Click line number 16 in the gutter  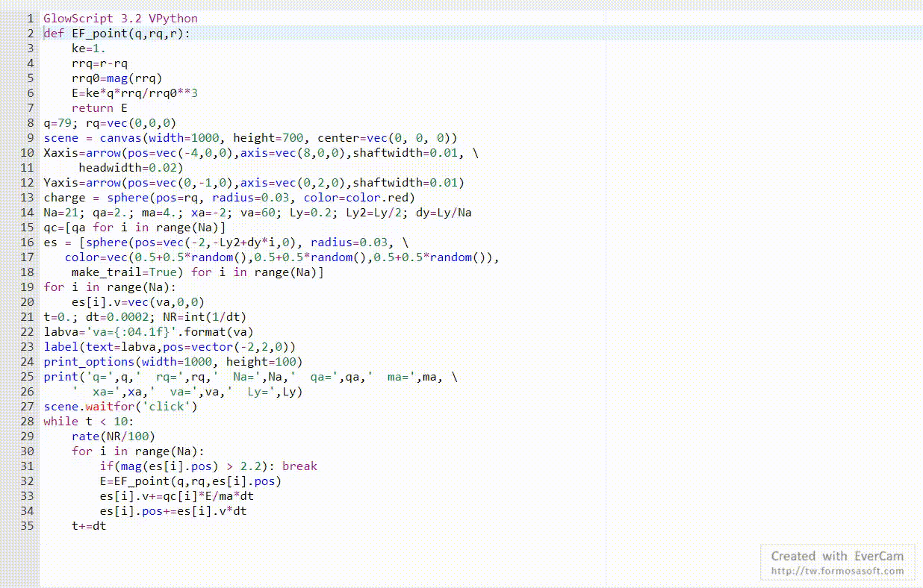(27, 243)
